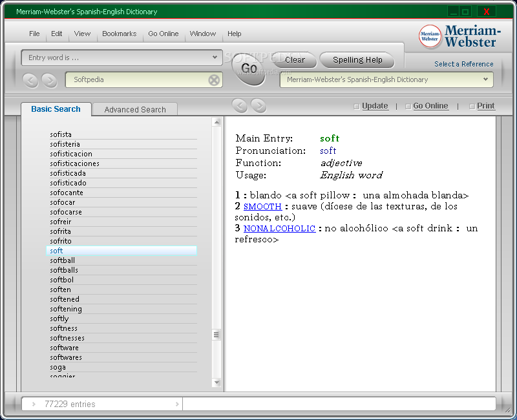Viewport: 517px width, 420px height.
Task: Follow the SMOOTH cross-reference link
Action: coord(262,207)
